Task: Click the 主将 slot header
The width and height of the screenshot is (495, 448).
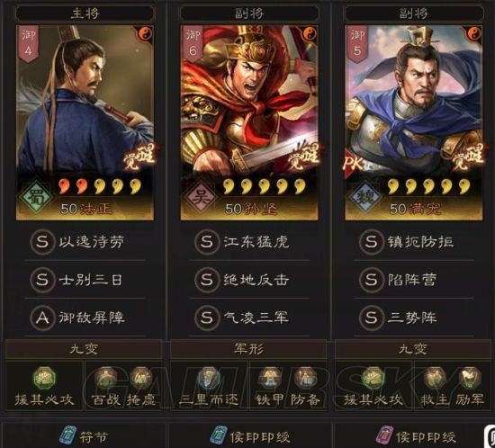Action: tap(85, 13)
